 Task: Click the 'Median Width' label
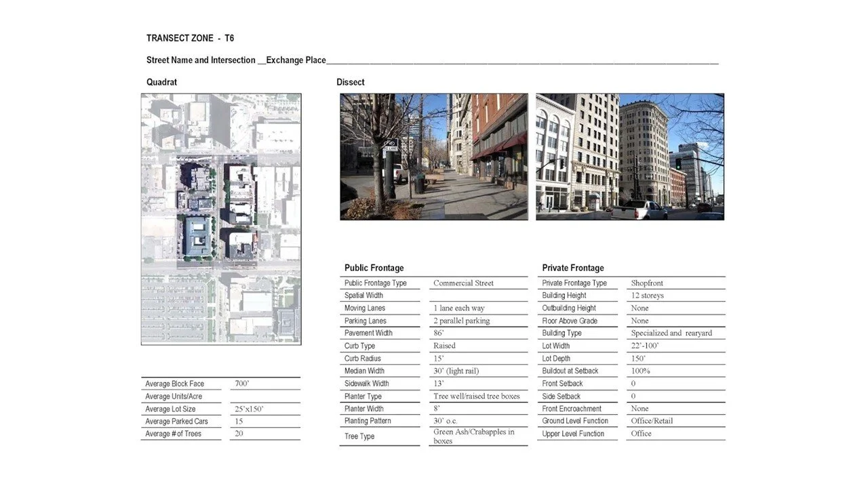[364, 371]
